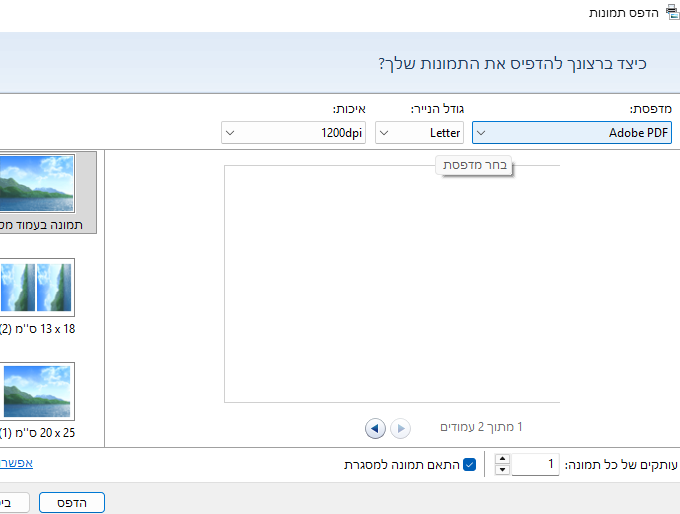This screenshot has width=680, height=514.
Task: Click the '1 מתוך 2 עמודים' page counter
Action: coord(481,427)
